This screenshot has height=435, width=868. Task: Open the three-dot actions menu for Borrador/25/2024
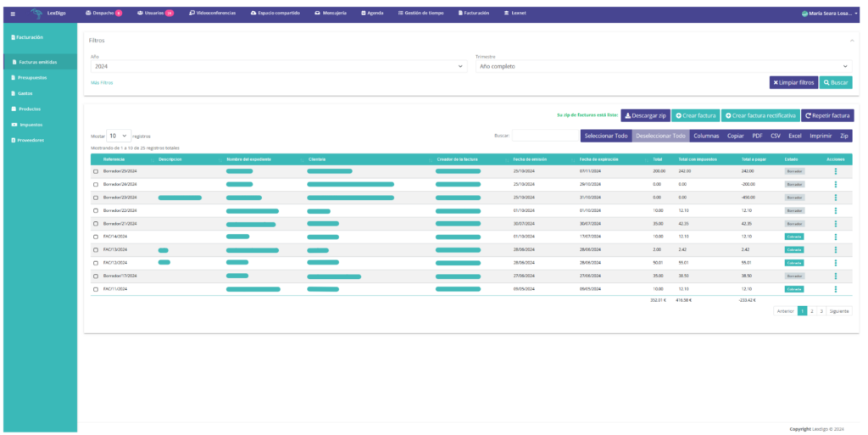(836, 171)
